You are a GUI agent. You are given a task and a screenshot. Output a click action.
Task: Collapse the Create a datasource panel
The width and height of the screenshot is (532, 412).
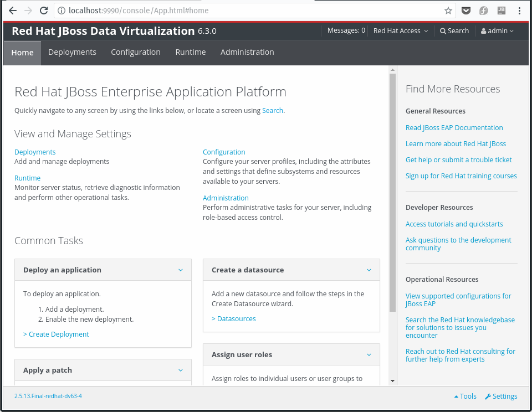point(369,270)
